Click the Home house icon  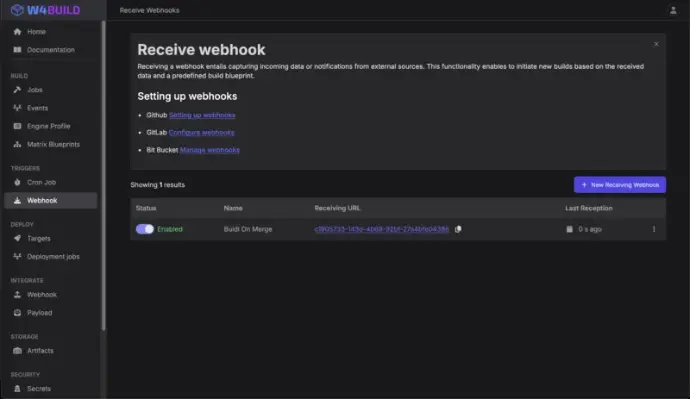coord(17,32)
